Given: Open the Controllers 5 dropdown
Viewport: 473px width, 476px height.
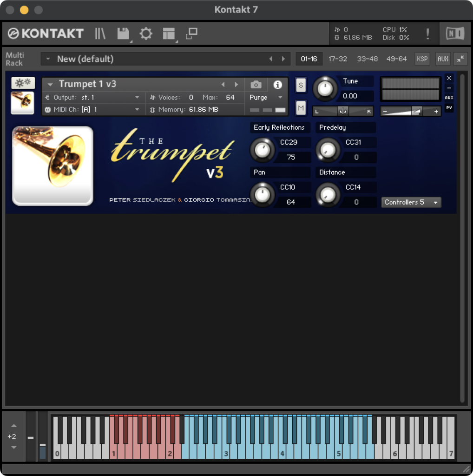Looking at the screenshot, I should coord(411,202).
